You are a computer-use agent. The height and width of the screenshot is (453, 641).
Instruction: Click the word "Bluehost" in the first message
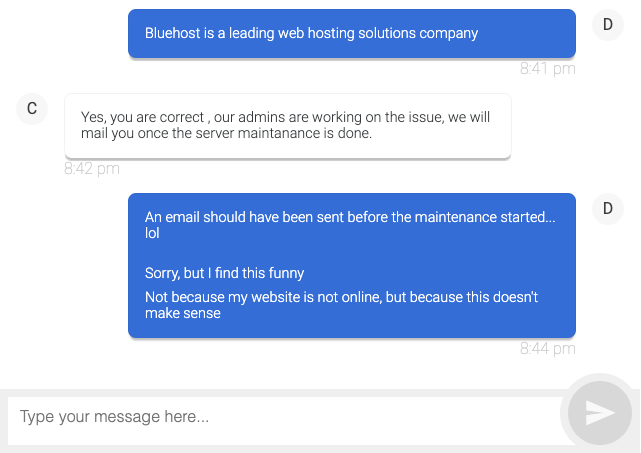174,33
